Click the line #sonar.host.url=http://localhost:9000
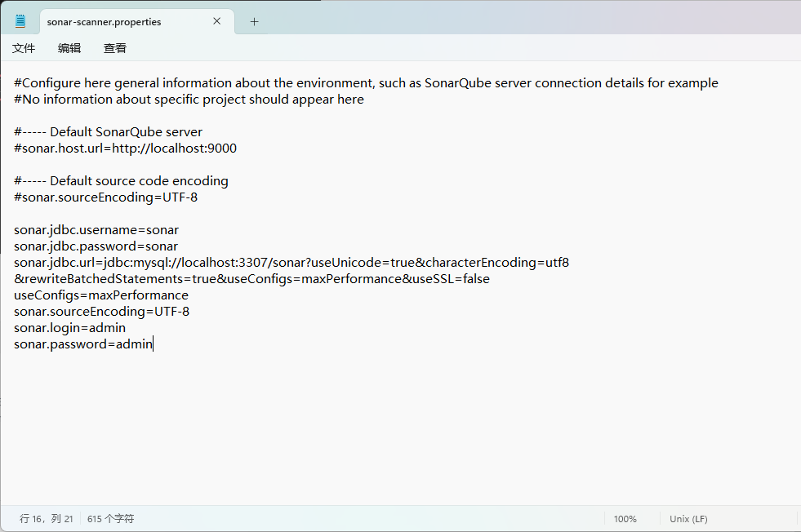Viewport: 801px width, 532px height. (x=125, y=148)
